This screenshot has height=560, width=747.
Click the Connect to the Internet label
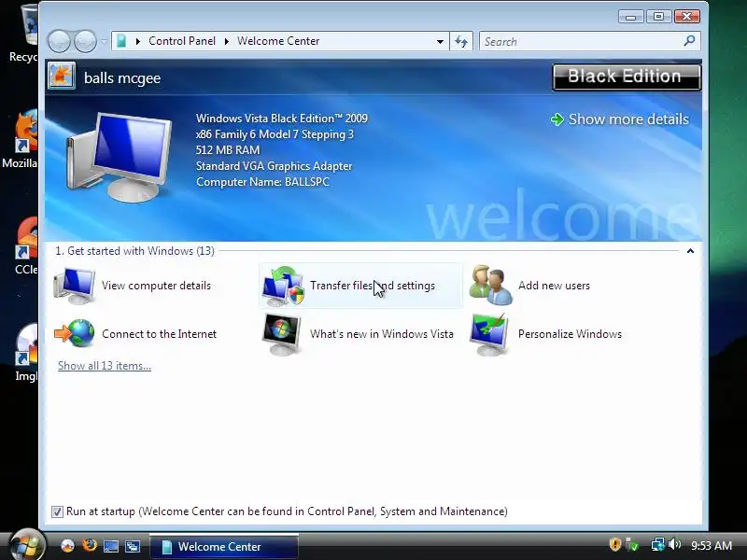coord(159,334)
